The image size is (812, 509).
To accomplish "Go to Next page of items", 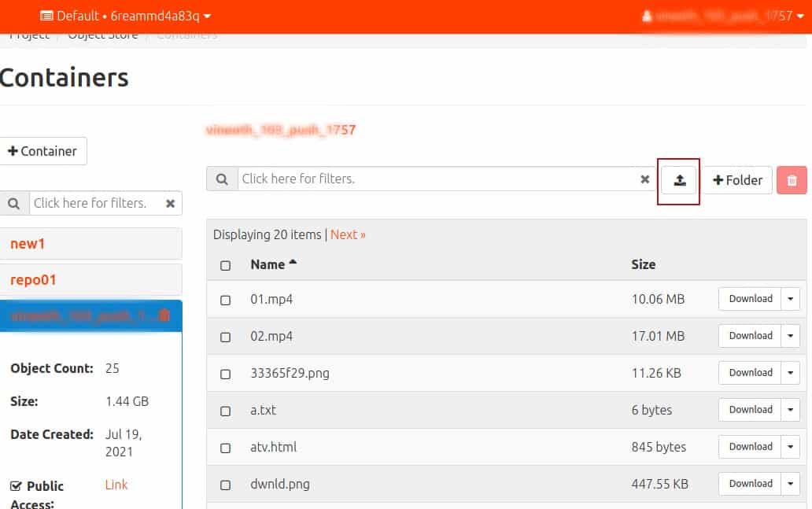I will pos(348,234).
